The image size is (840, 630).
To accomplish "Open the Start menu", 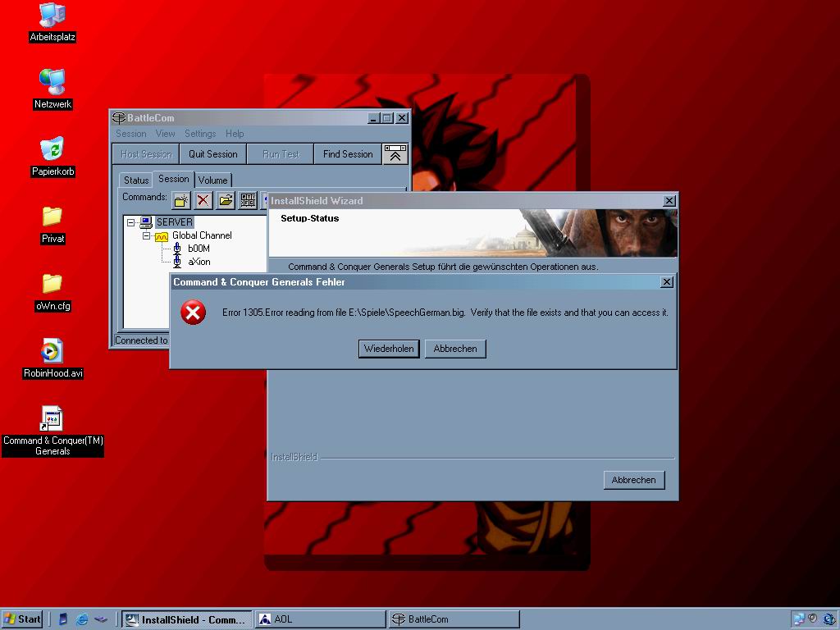I will [22, 619].
